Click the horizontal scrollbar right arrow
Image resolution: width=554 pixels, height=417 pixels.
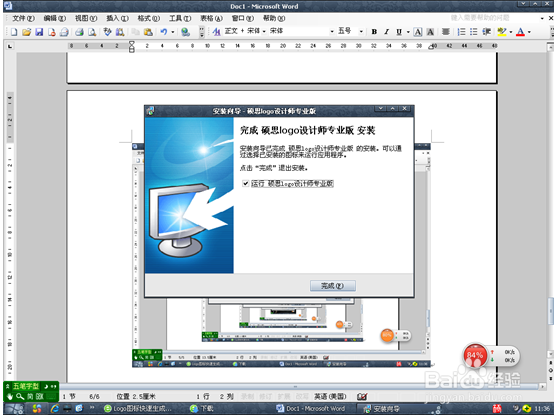542,387
